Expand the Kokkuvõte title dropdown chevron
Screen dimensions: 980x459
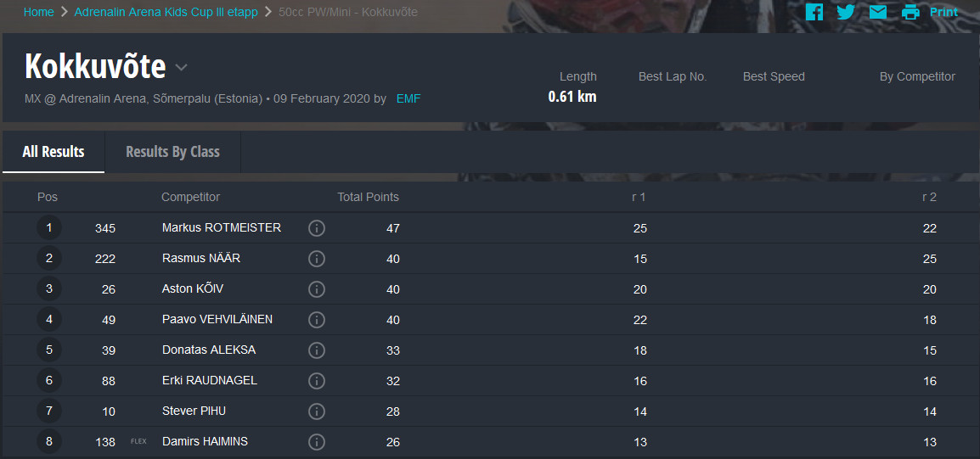[181, 67]
